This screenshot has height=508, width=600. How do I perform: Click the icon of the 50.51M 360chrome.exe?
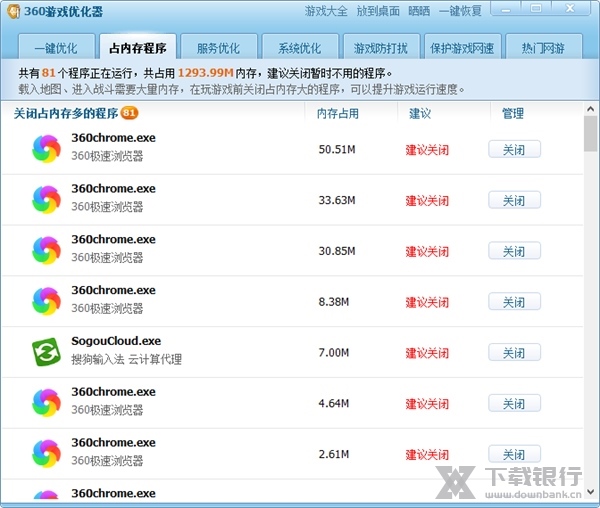tap(46, 149)
